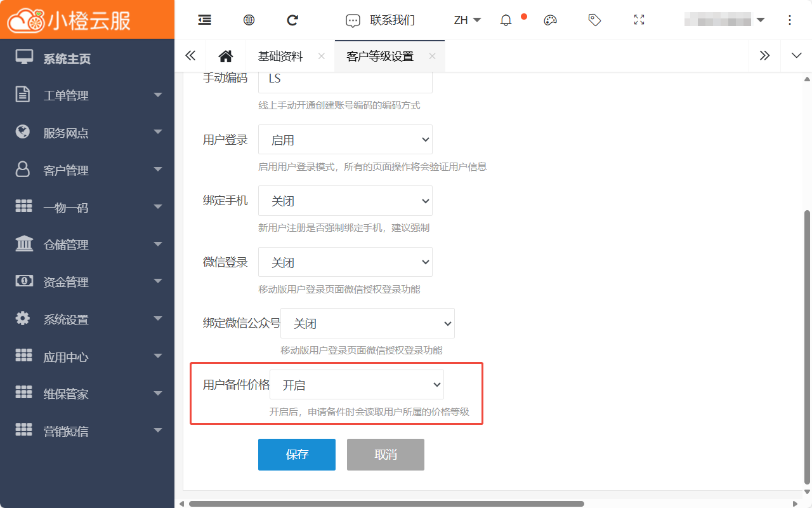Open the three-dot more options menu

[x=790, y=20]
